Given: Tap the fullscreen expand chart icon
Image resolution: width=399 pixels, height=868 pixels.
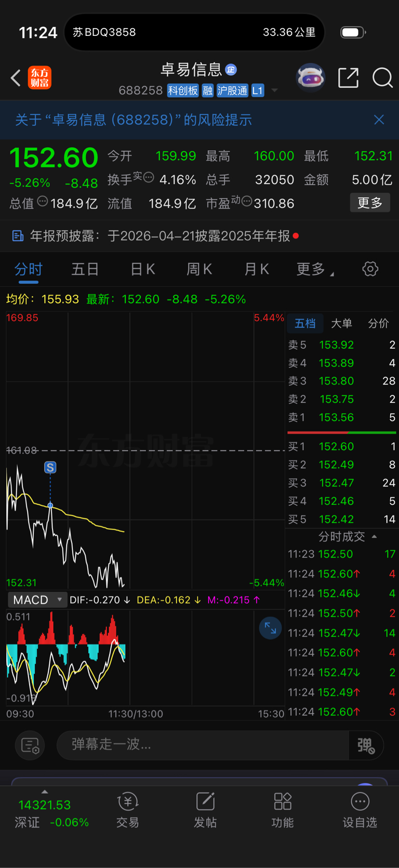Looking at the screenshot, I should pyautogui.click(x=270, y=628).
